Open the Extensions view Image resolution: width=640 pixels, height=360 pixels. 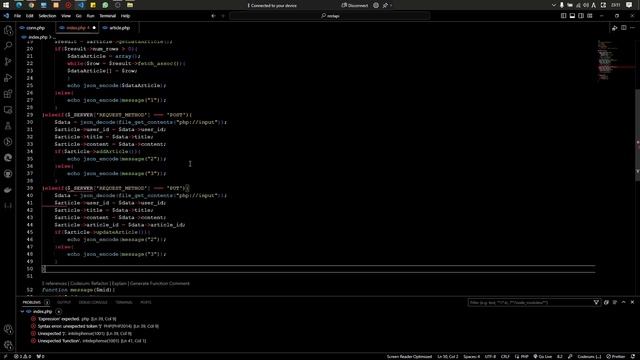coord(8,94)
